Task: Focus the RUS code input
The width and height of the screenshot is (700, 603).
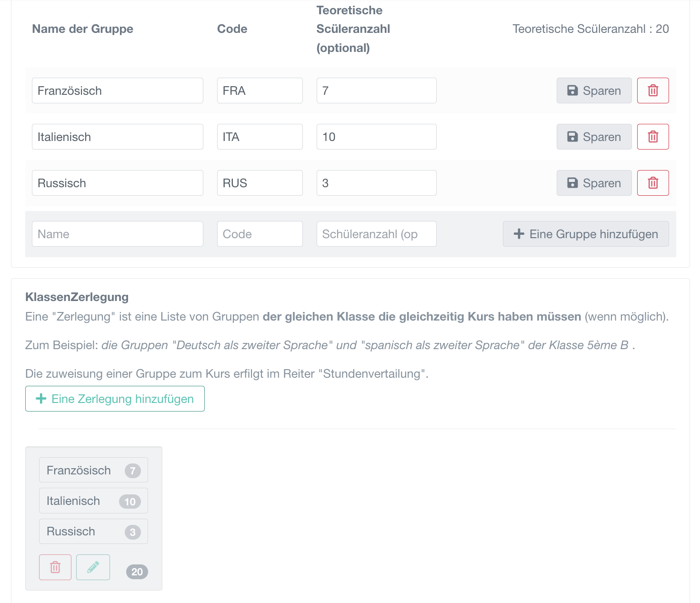Action: click(260, 183)
